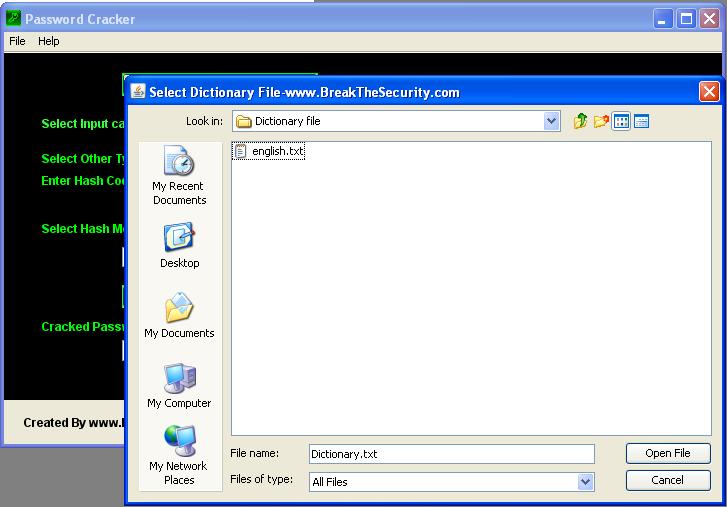Open My Network Places shortcut
The height and width of the screenshot is (507, 727).
pos(179,455)
